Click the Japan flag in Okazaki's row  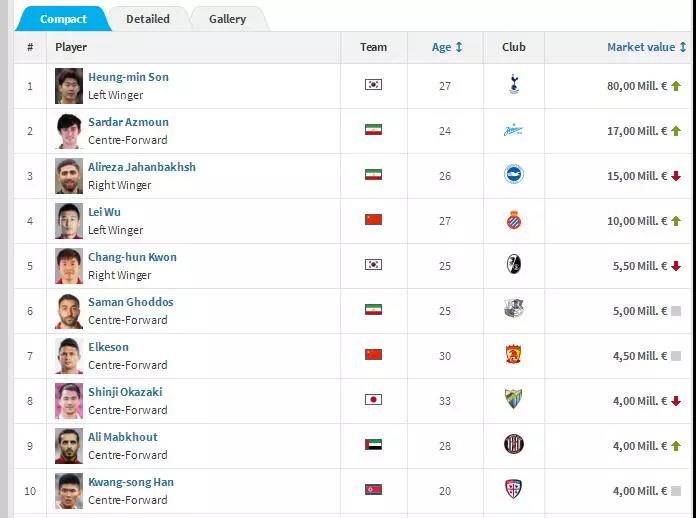pyautogui.click(x=373, y=400)
